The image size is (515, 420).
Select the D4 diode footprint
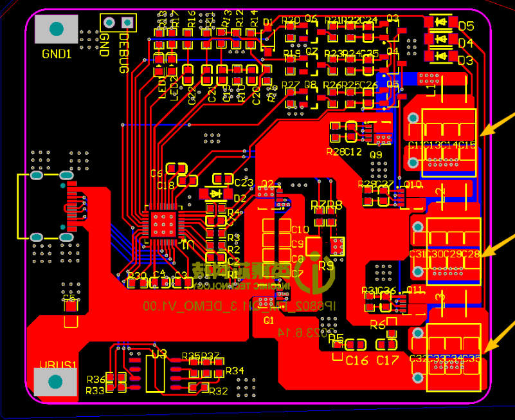point(442,39)
